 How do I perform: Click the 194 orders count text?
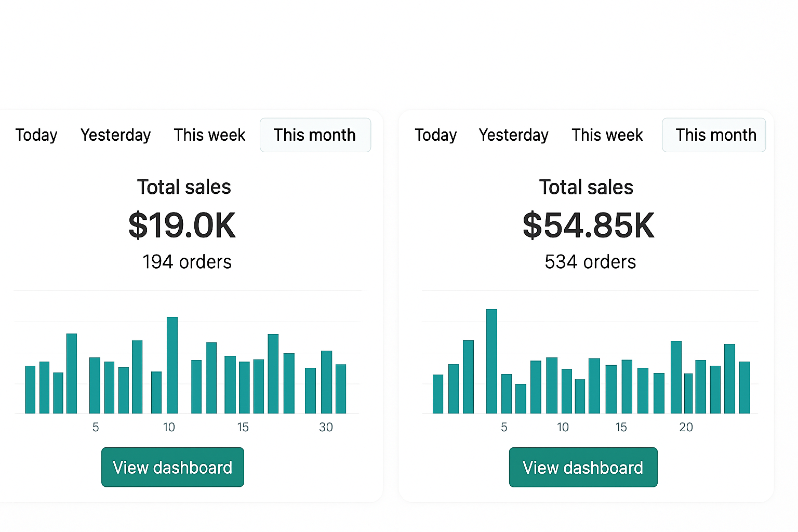point(187,262)
